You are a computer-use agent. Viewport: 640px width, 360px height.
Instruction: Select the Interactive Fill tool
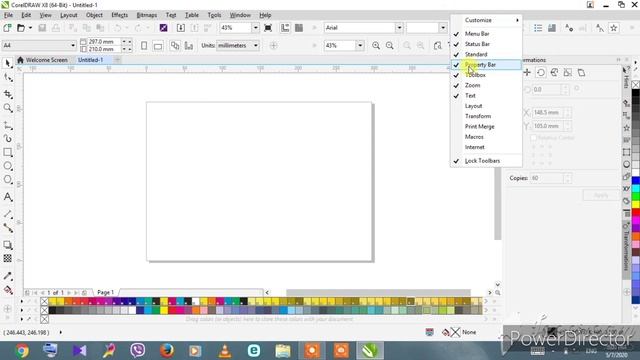[8, 290]
